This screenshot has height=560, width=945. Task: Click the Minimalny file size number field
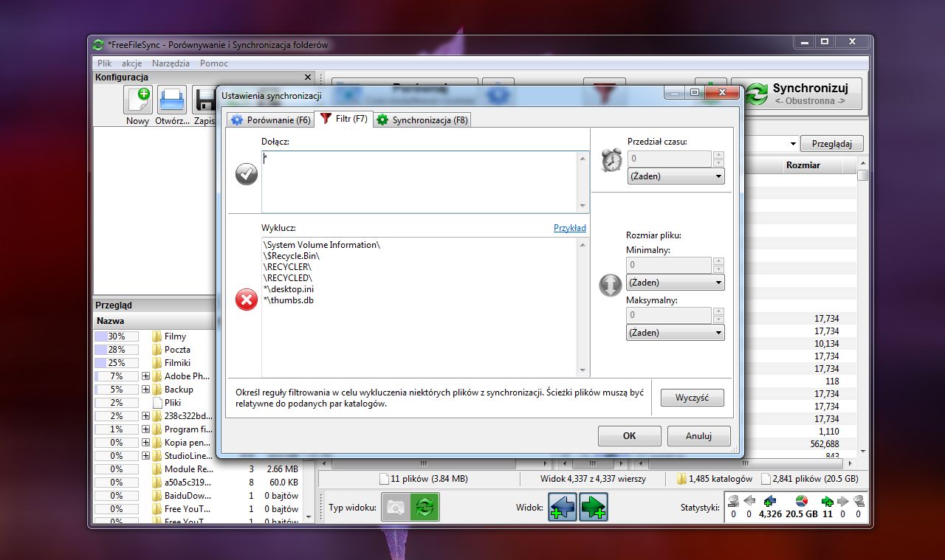point(669,265)
